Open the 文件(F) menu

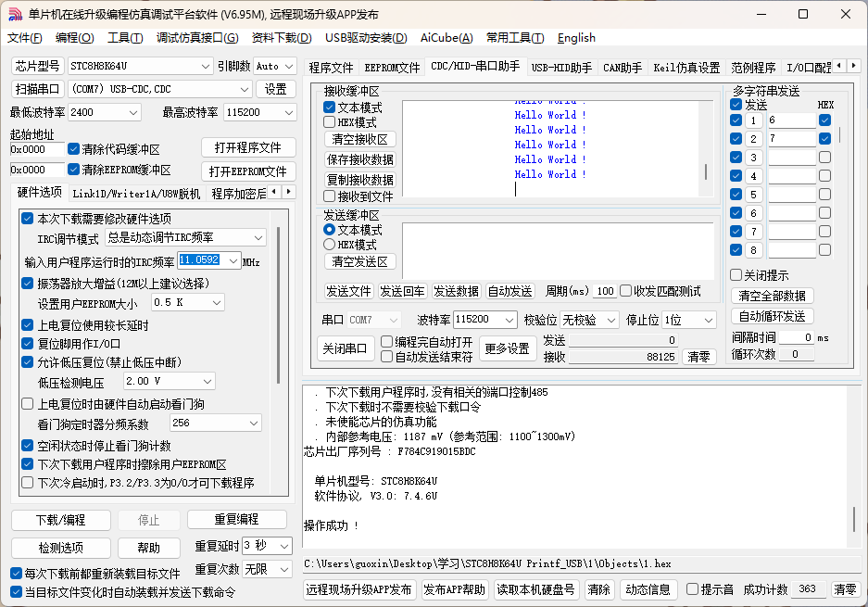[25, 38]
